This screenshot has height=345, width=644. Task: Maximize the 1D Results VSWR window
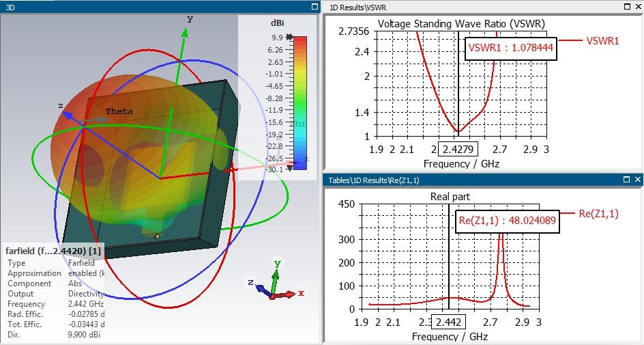coord(627,7)
